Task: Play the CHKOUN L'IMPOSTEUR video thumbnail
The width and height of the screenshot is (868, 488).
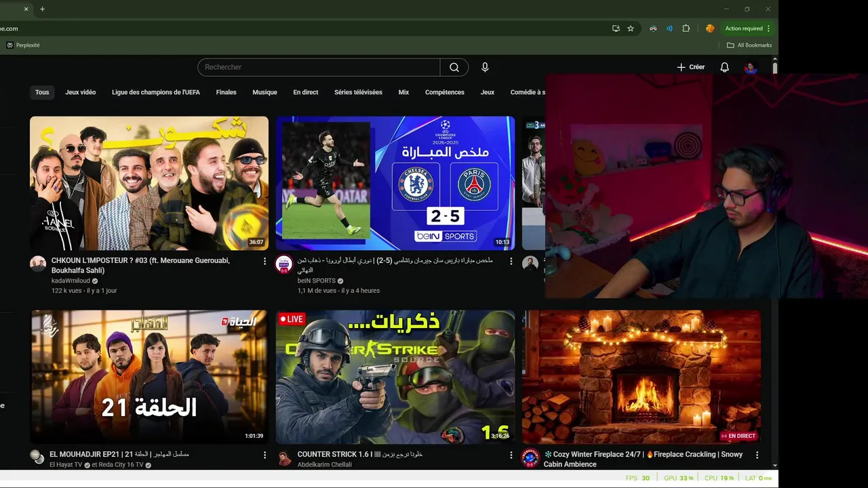Action: tap(149, 183)
